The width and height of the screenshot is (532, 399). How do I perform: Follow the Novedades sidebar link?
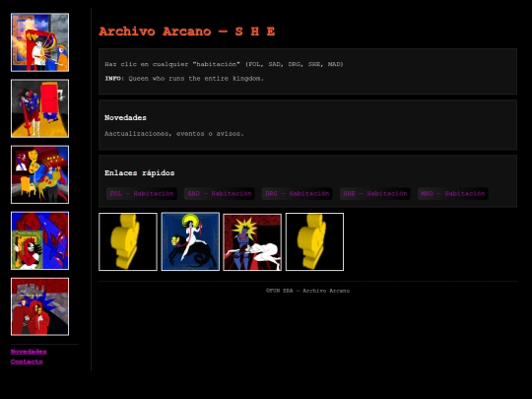coord(29,352)
